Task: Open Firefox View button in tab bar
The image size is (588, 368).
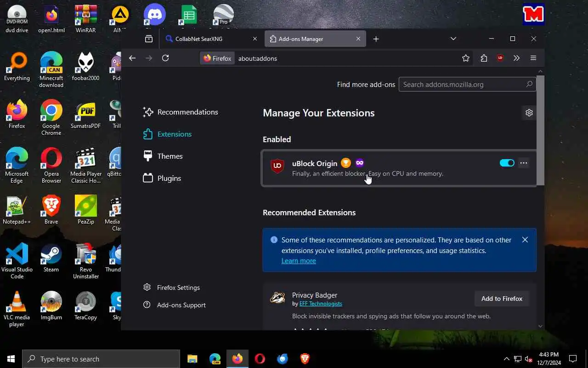Action: 149,39
